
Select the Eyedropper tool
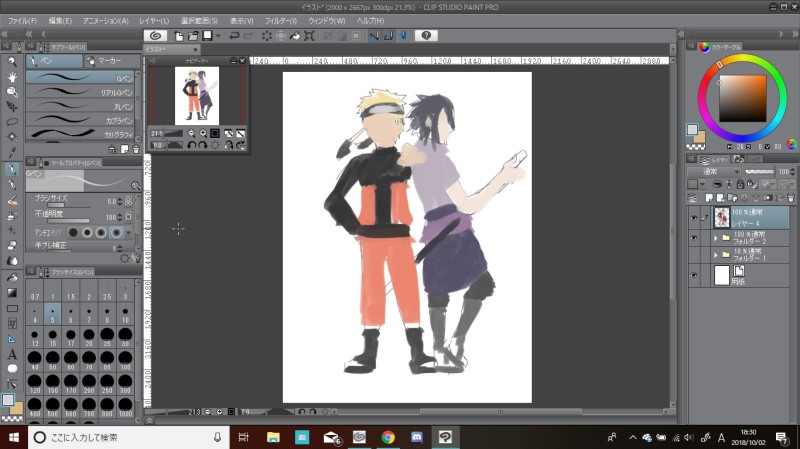coord(12,152)
